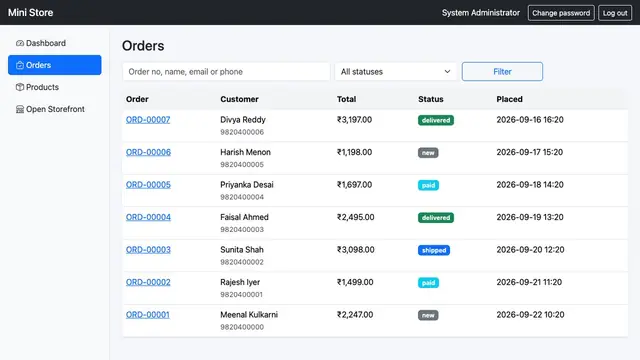Viewport: 640px width, 360px height.
Task: Go to Products in the sidebar
Action: (x=55, y=87)
